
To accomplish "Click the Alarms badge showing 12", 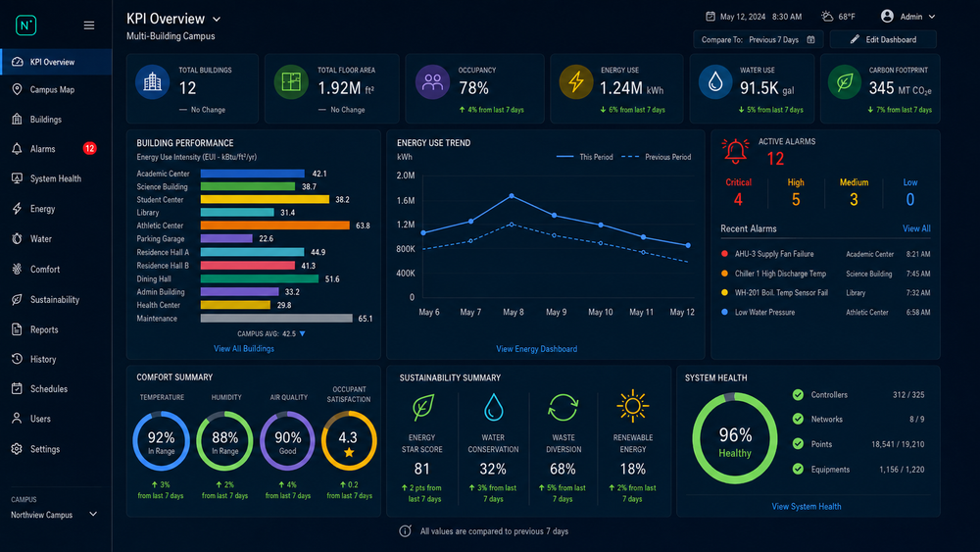I will [x=90, y=148].
